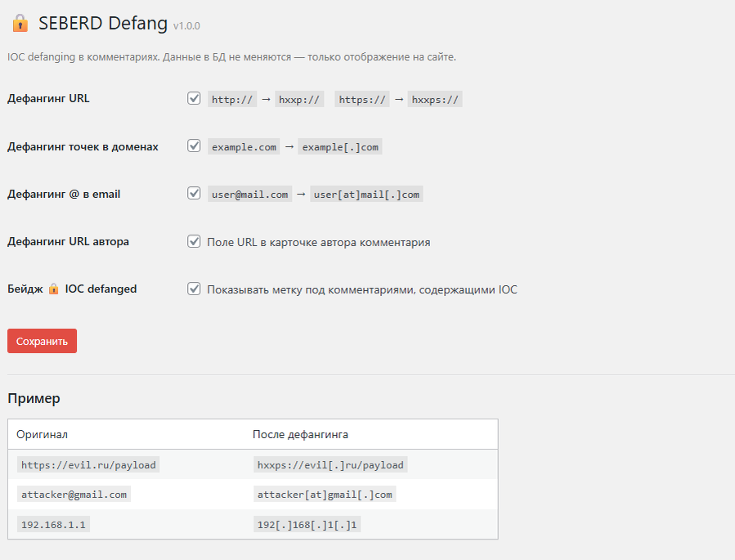Select the 192.168.1.1 original value
Screen dimensions: 735x560
(x=53, y=525)
